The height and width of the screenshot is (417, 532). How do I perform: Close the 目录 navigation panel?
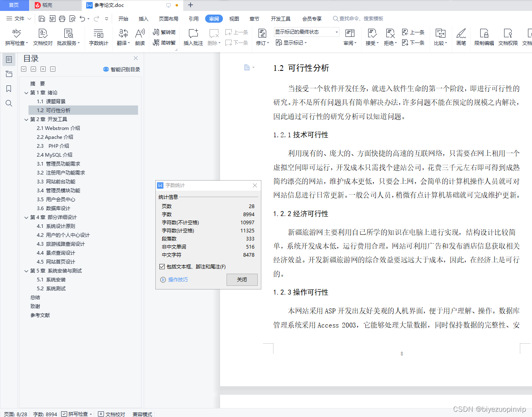click(136, 58)
